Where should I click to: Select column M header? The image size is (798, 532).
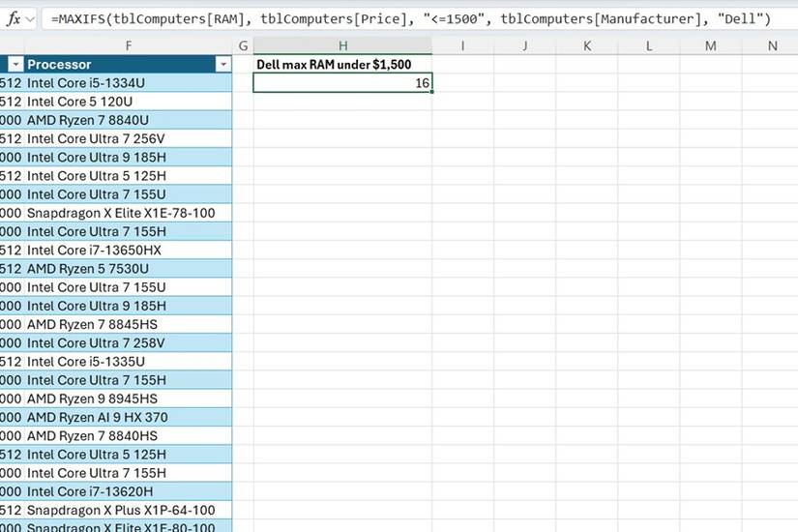(711, 45)
